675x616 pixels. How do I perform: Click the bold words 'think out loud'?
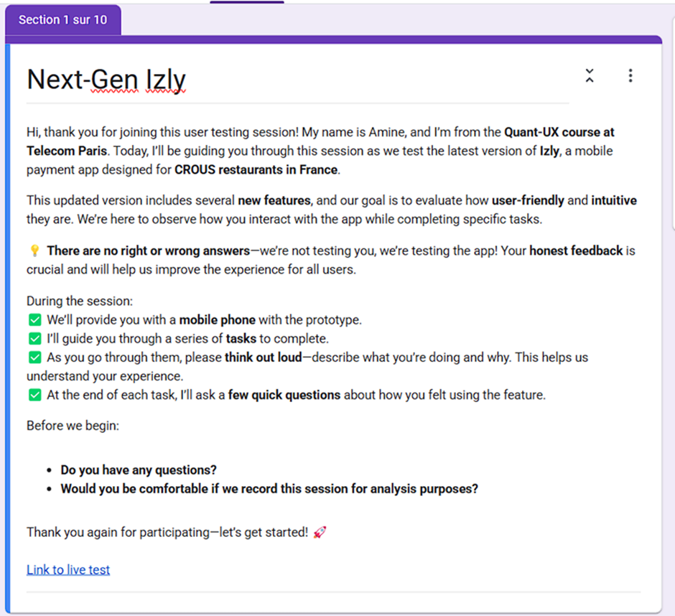263,358
